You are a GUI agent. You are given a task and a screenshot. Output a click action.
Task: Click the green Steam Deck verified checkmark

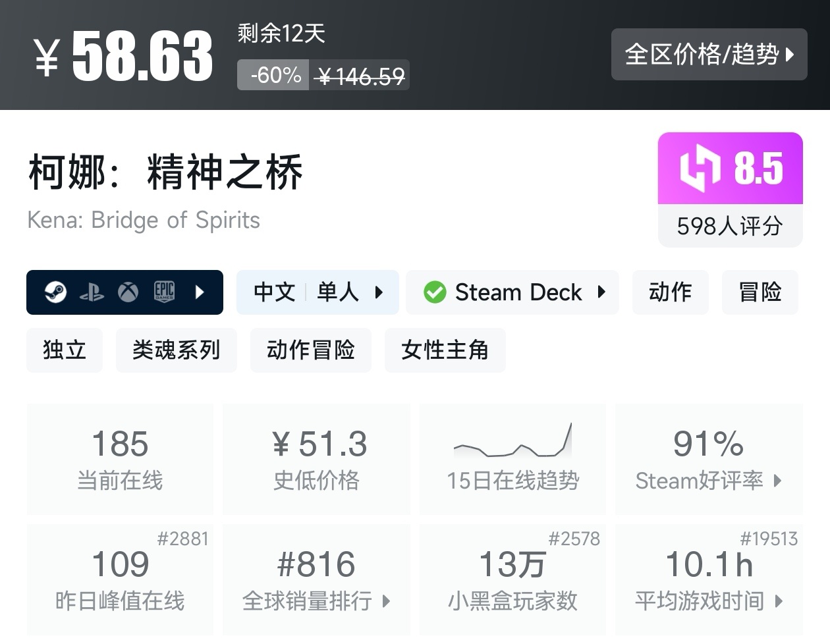435,292
